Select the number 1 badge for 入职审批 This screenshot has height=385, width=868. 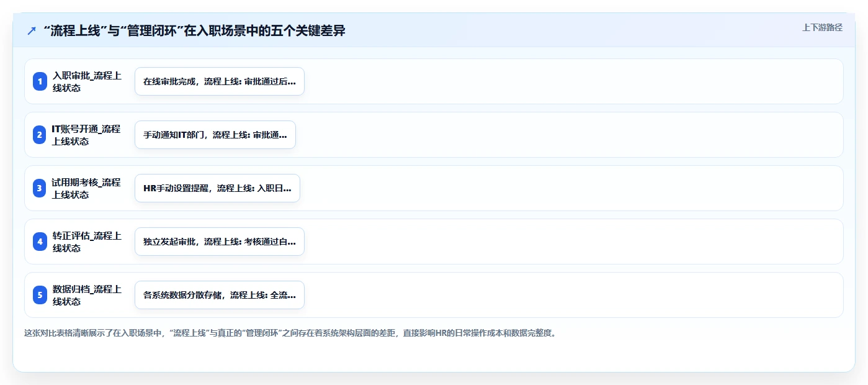(40, 81)
